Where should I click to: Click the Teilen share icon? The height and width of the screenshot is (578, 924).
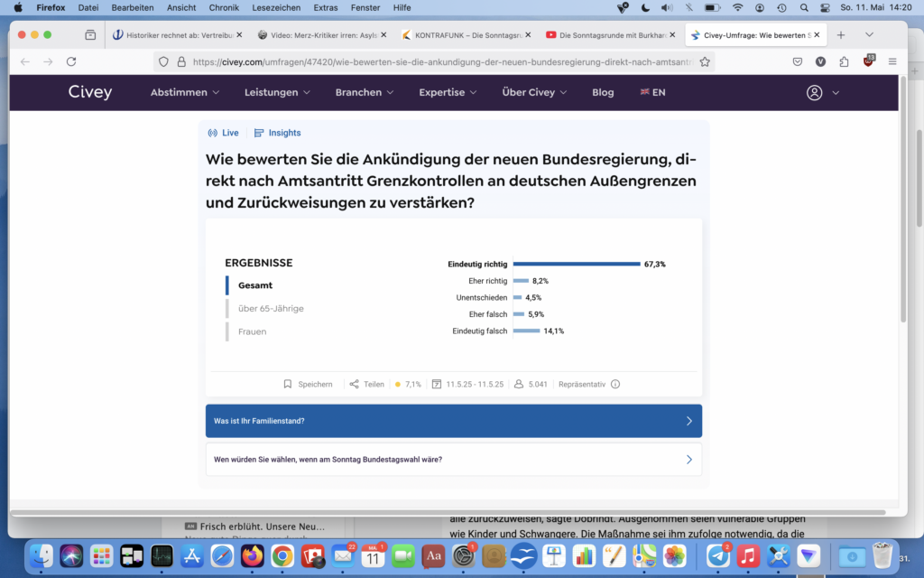(x=355, y=384)
